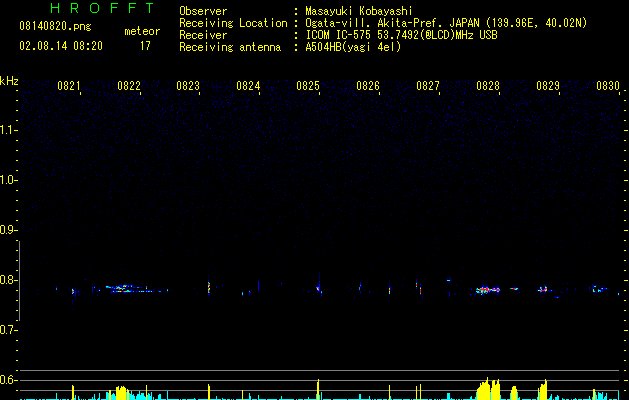The height and width of the screenshot is (400, 629).
Task: Click receiver ICOM IC-575 frequency text
Action: click(401, 35)
